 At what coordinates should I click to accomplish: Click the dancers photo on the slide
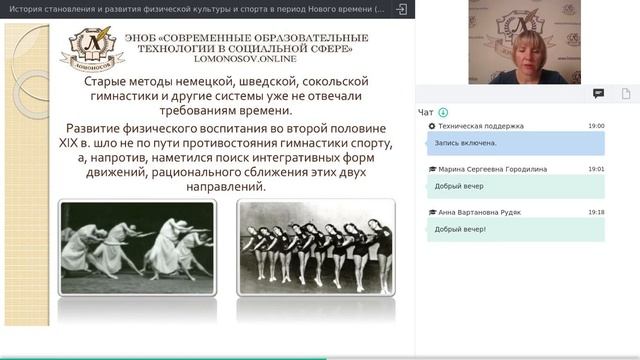137,247
